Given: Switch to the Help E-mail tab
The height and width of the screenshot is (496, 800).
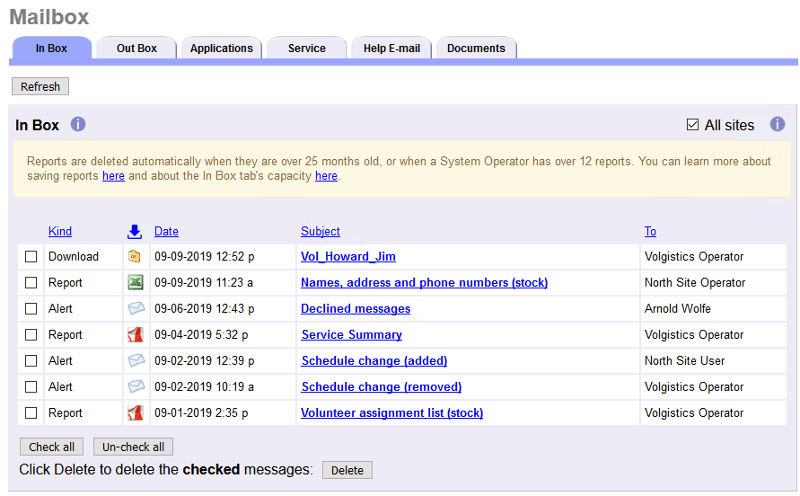Looking at the screenshot, I should pyautogui.click(x=392, y=48).
